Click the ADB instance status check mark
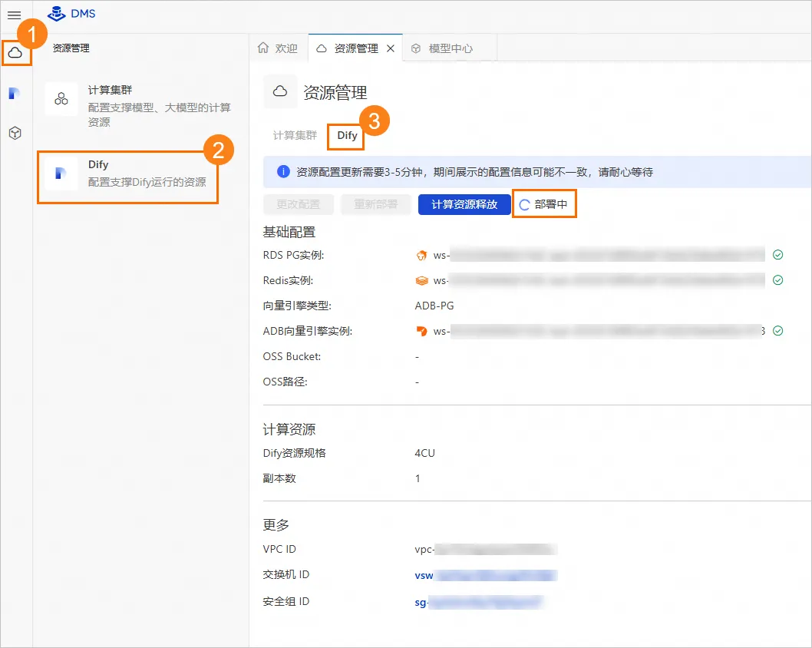The height and width of the screenshot is (648, 812). pos(777,330)
